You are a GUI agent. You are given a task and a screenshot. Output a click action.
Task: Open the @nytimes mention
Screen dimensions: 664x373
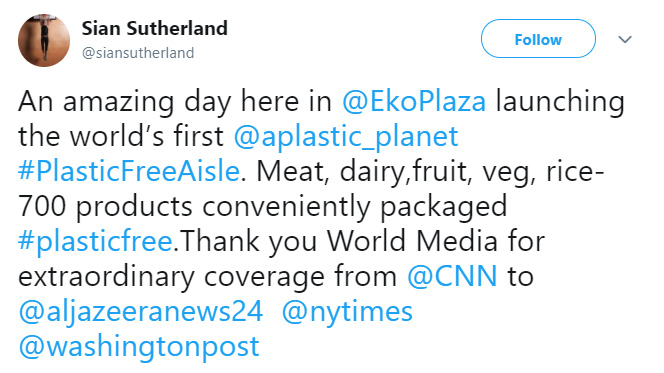[347, 312]
